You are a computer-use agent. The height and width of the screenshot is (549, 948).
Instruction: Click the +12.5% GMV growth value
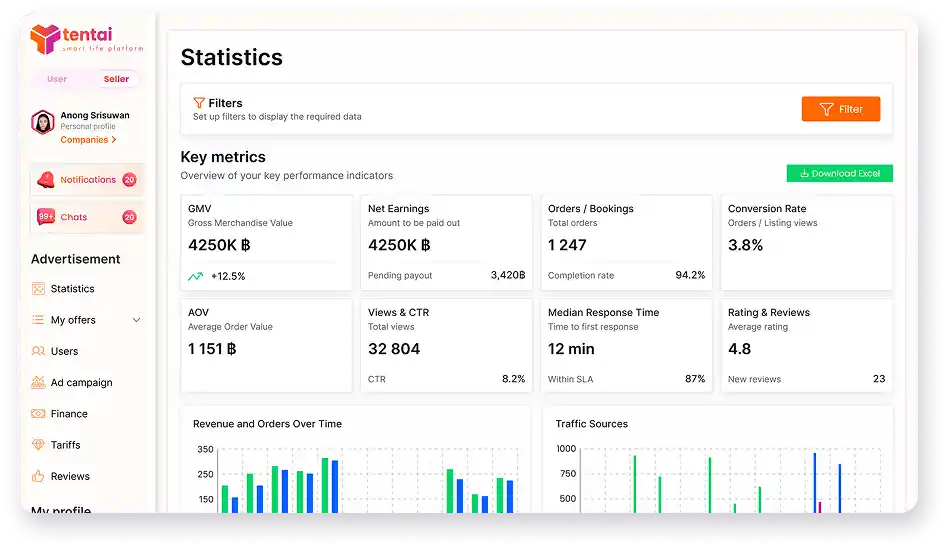(228, 276)
